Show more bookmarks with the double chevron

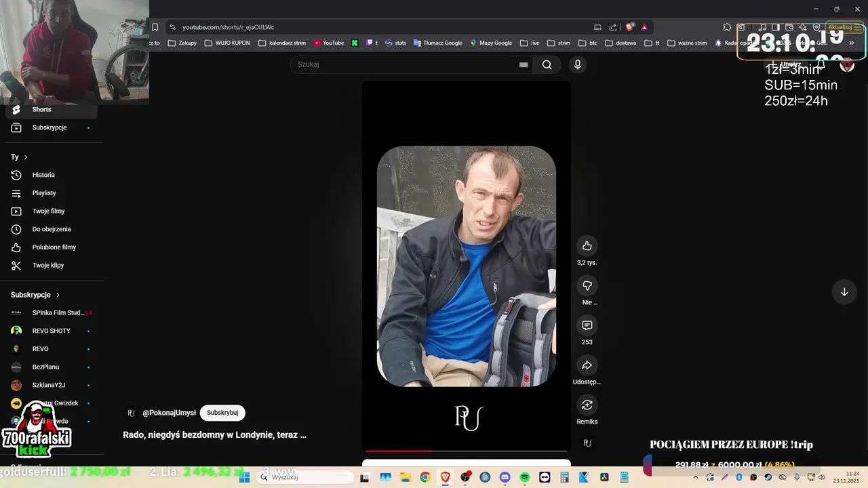click(852, 43)
